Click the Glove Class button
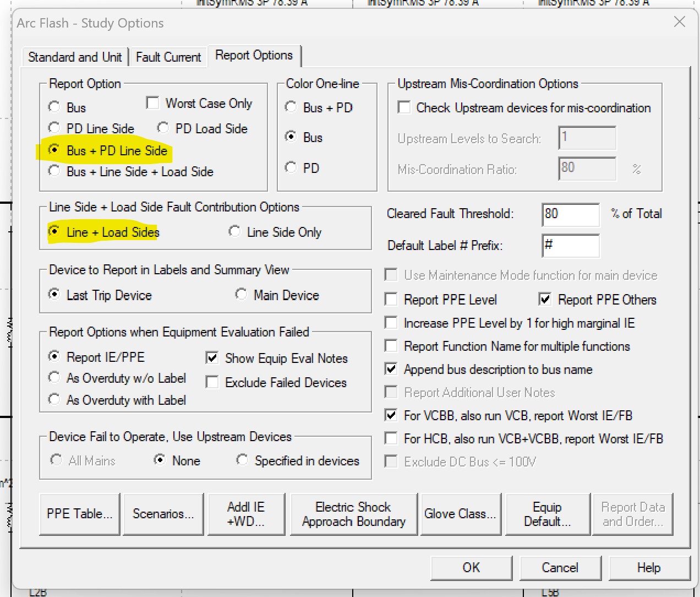 tap(460, 514)
